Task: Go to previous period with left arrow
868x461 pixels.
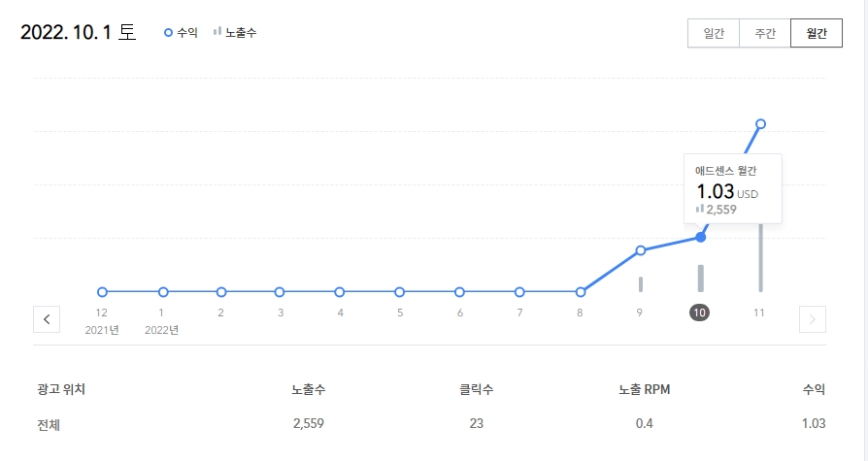Action: click(x=47, y=319)
